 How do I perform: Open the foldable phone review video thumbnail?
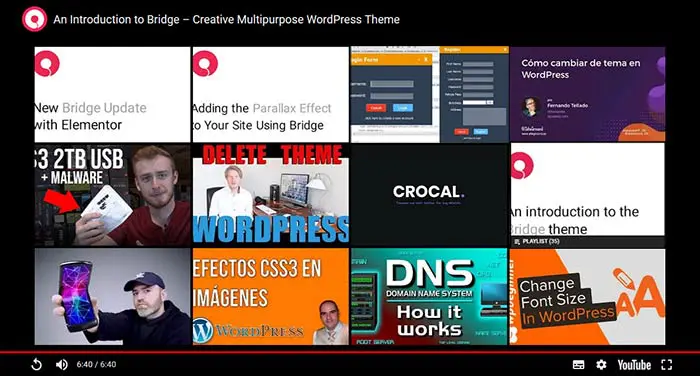(112, 297)
